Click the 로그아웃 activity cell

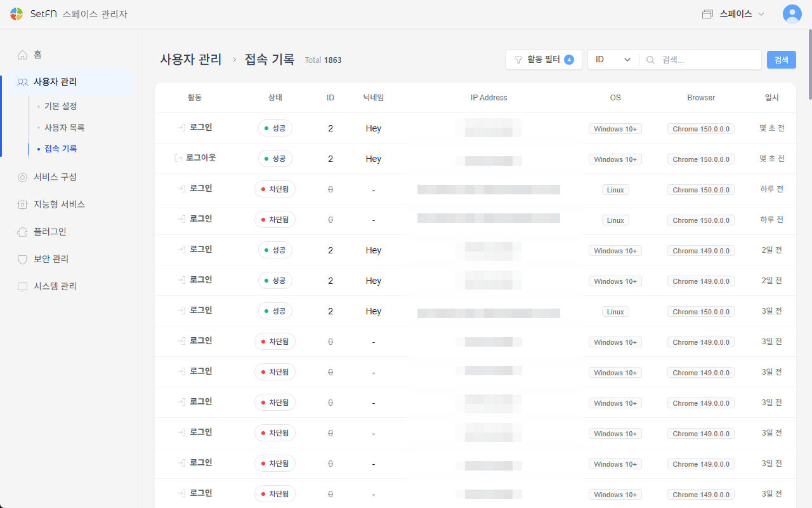(195, 158)
